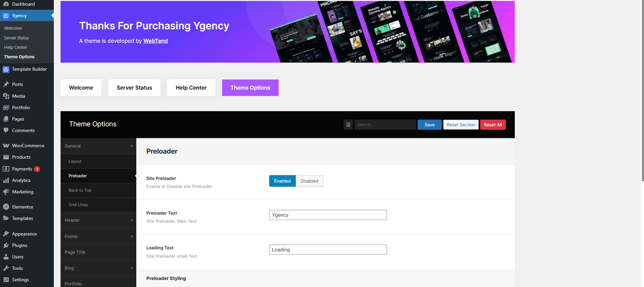Open Plugins via the plug icon
Viewport: 644px width, 287px height.
pyautogui.click(x=6, y=245)
